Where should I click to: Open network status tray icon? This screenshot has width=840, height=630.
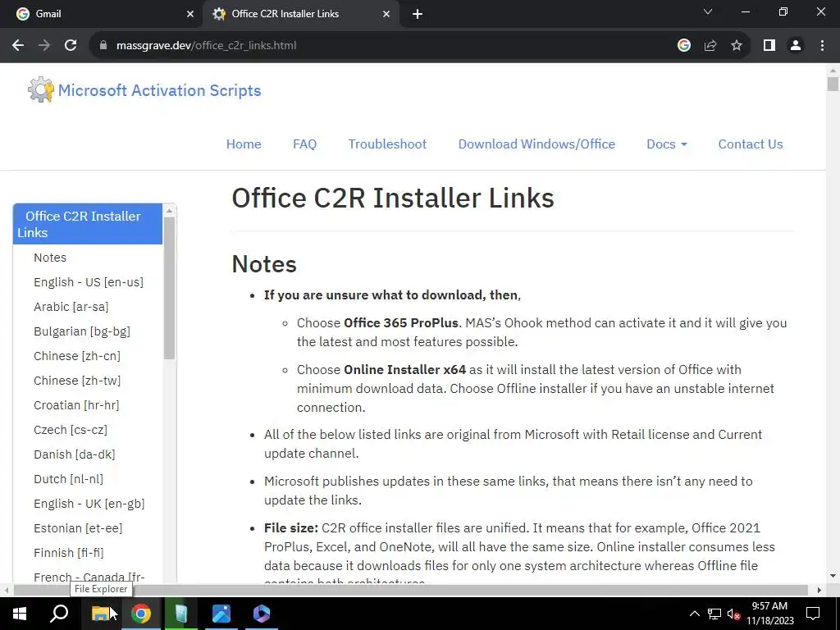point(714,614)
